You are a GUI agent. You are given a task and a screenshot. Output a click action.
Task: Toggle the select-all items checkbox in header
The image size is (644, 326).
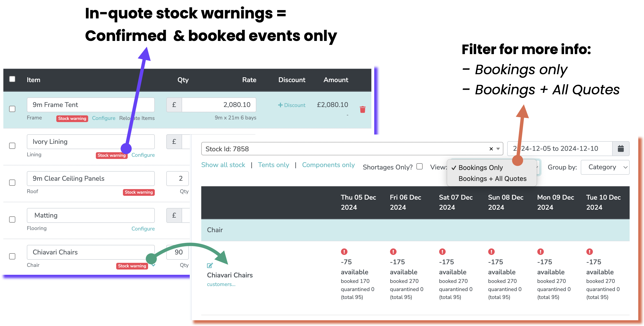coord(12,79)
